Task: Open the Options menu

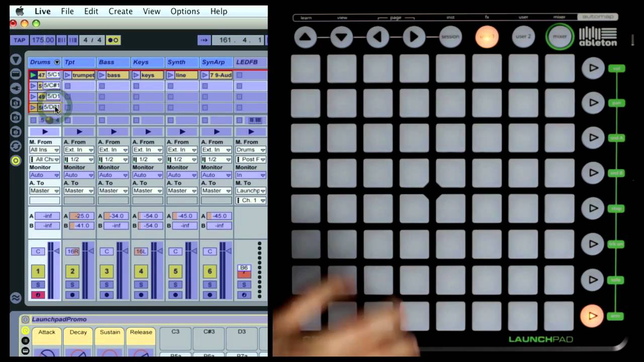Action: click(x=185, y=11)
